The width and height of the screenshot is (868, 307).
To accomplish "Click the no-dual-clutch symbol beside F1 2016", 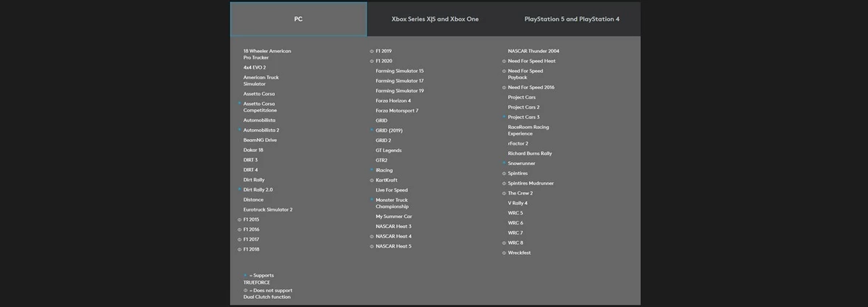I will [x=239, y=230].
